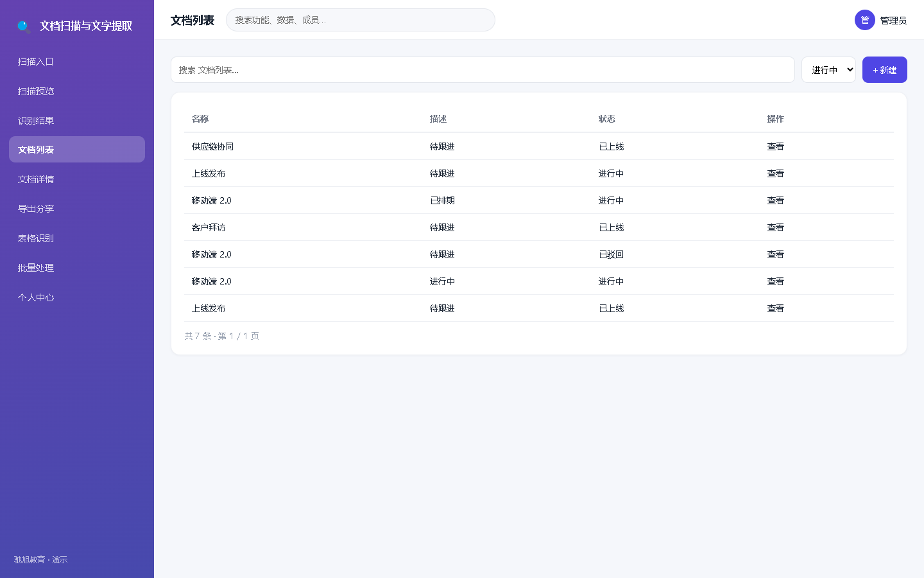The width and height of the screenshot is (924, 578).
Task: Click the 名称 column header
Action: [200, 119]
